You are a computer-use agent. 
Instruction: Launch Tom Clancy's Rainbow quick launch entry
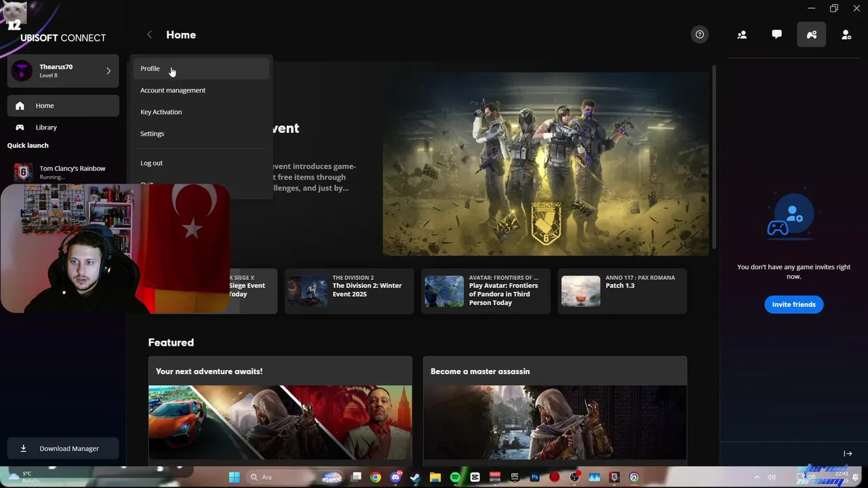tap(63, 172)
